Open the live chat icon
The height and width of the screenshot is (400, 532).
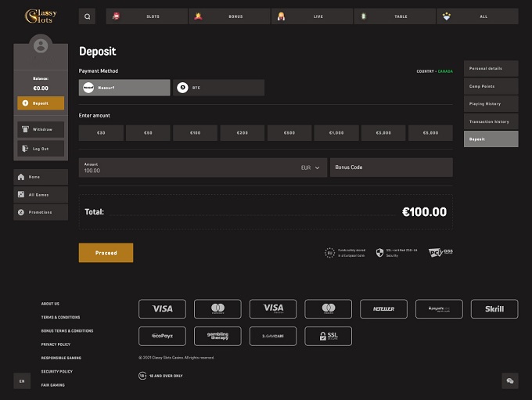(x=510, y=381)
